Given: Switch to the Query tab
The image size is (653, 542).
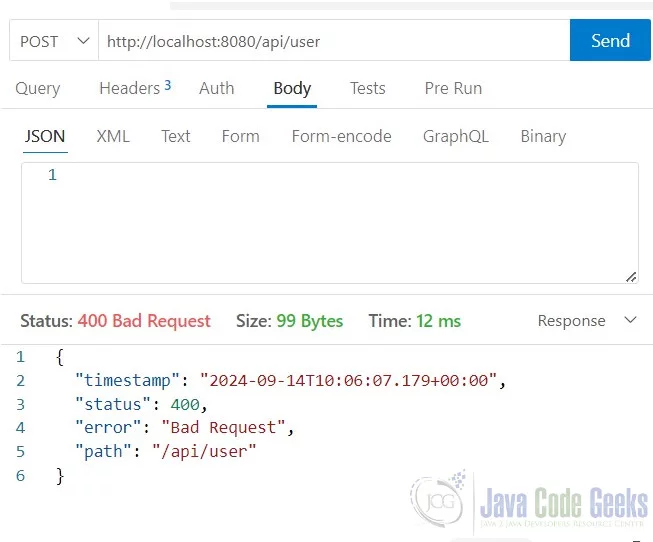Looking at the screenshot, I should pos(38,88).
